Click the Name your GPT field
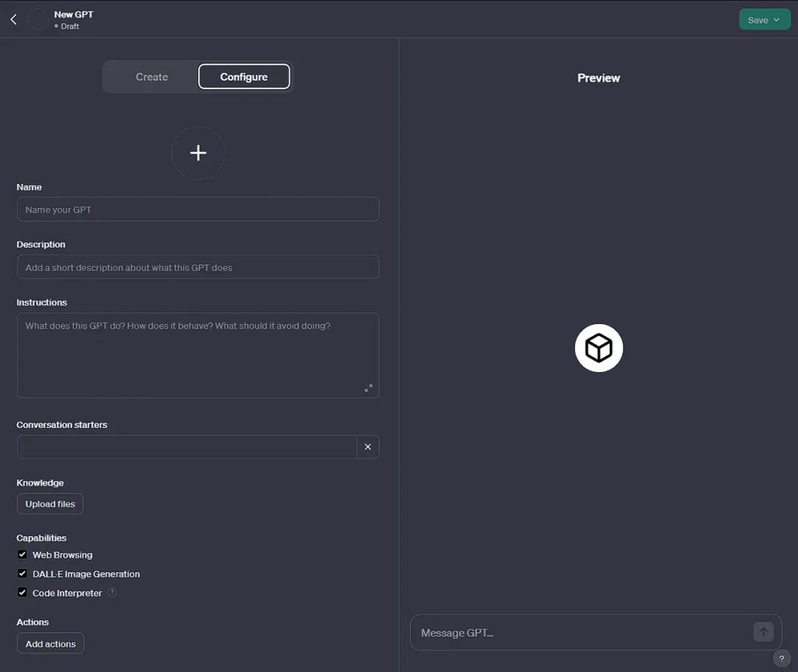This screenshot has width=798, height=672. (198, 210)
